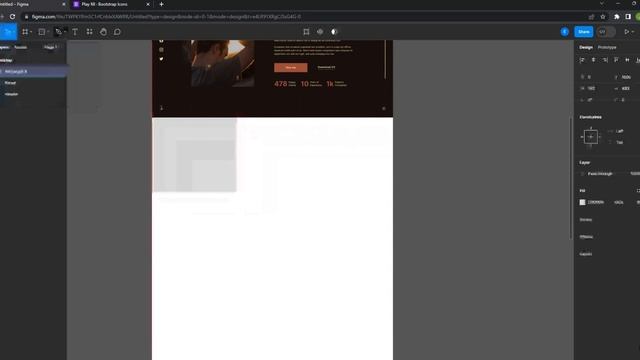Click the Twitter icon in the design
The image size is (640, 360).
(161, 59)
